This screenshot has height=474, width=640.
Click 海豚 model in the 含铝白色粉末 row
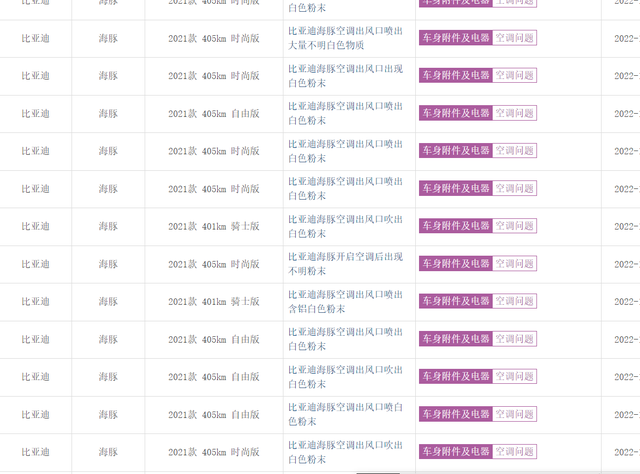click(108, 302)
